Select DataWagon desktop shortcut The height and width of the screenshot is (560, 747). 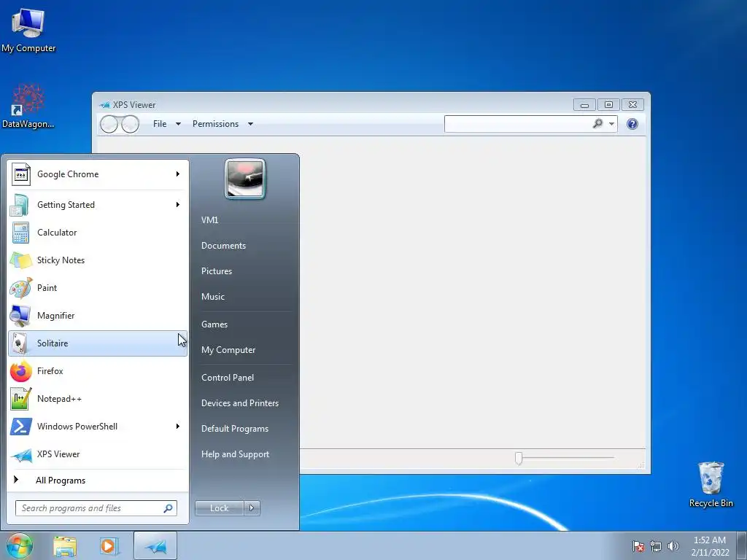pos(28,106)
